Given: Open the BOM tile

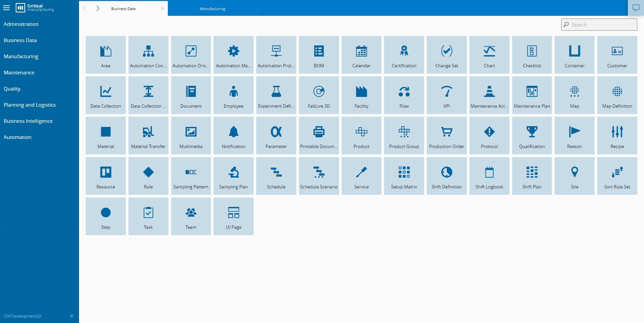Looking at the screenshot, I should 319,55.
